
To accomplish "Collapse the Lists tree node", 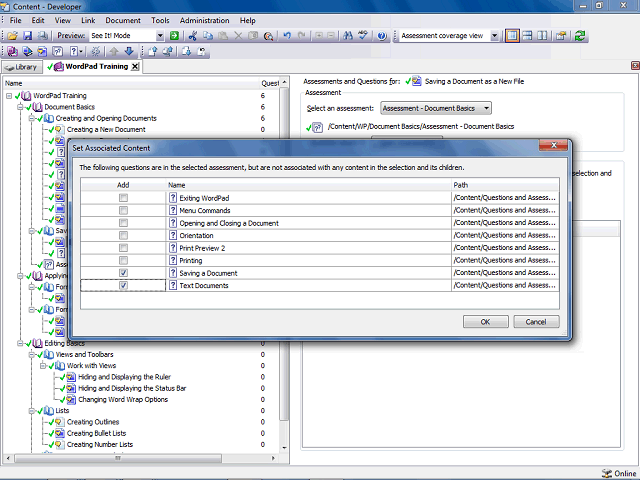I will coord(31,411).
